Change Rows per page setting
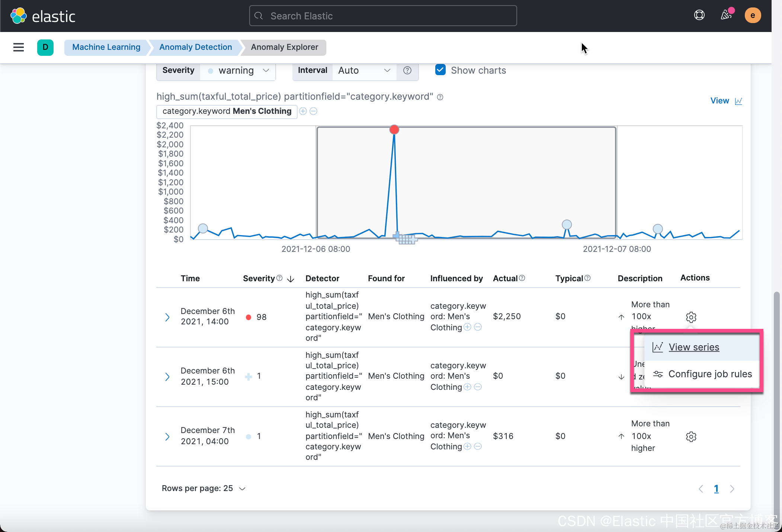 tap(203, 488)
